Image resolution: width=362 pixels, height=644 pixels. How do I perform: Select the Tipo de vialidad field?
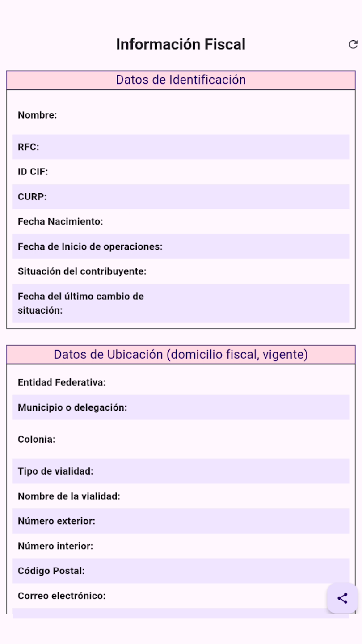(181, 471)
